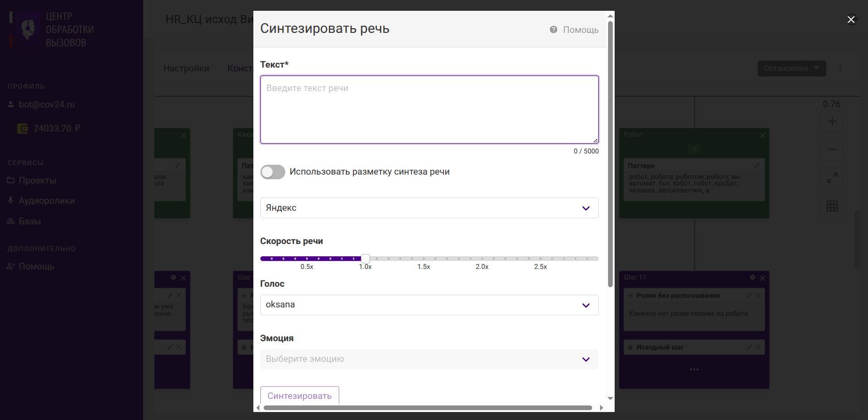
Task: Click the share icon in Робот block
Action: [694, 149]
